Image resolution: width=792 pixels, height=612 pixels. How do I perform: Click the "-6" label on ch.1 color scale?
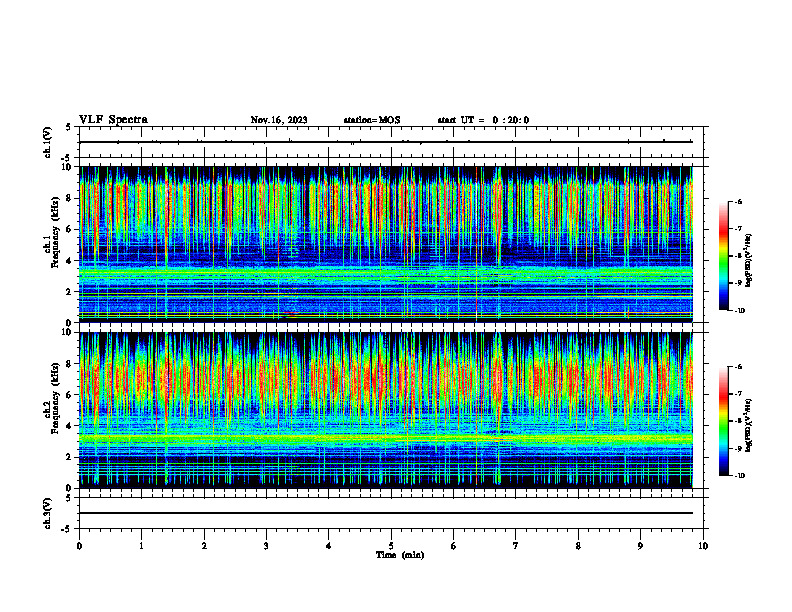point(738,202)
